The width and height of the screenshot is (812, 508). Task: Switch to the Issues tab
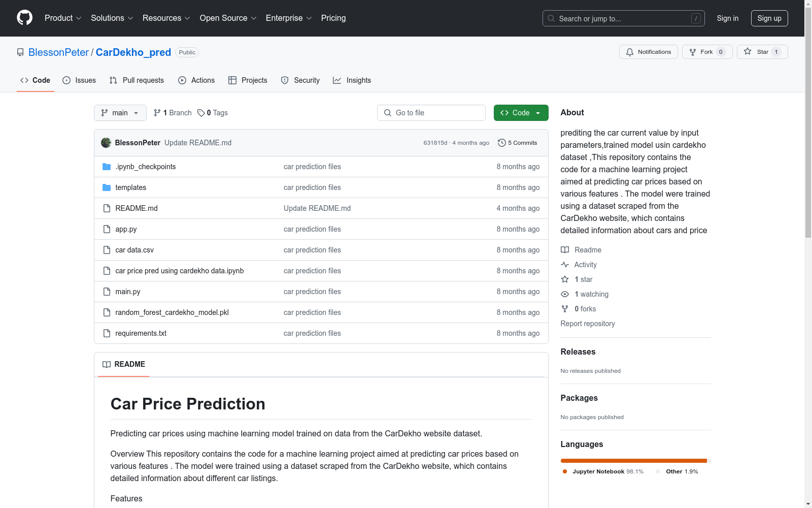point(79,80)
